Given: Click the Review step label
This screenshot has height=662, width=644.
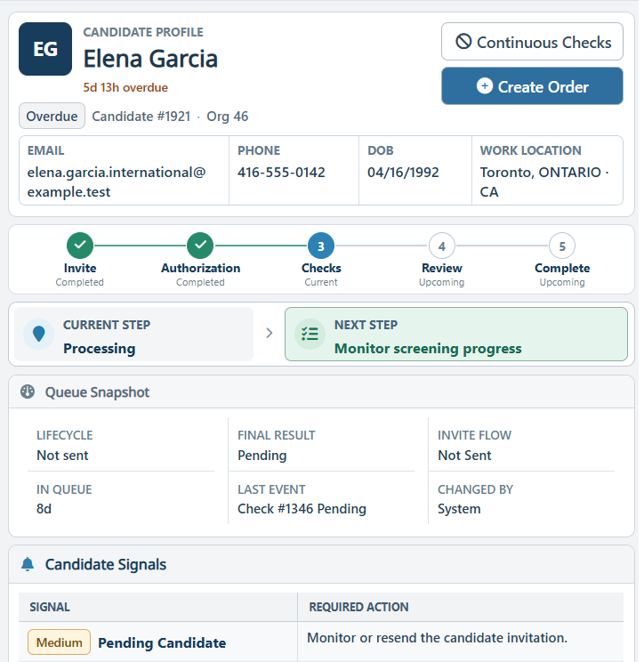Looking at the screenshot, I should point(442,268).
